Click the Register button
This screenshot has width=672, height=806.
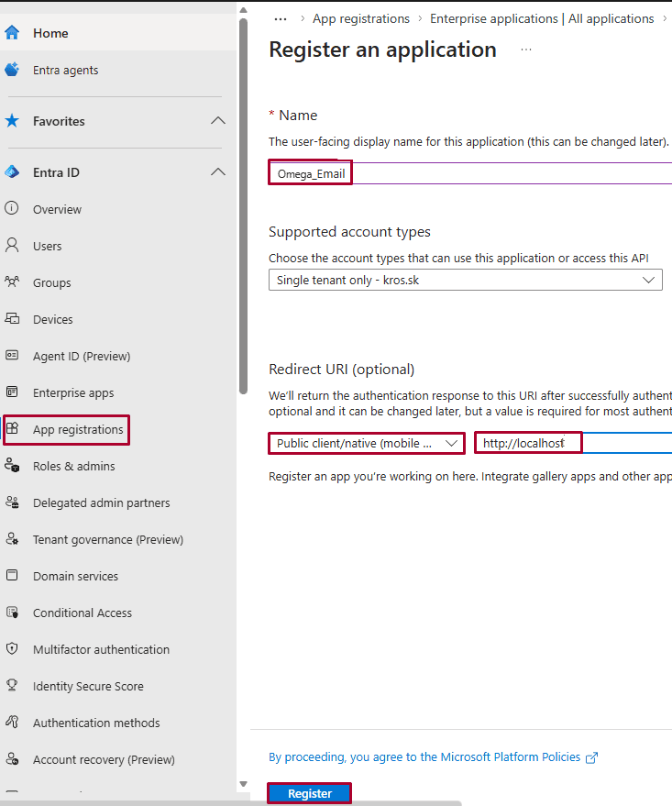[x=309, y=793]
